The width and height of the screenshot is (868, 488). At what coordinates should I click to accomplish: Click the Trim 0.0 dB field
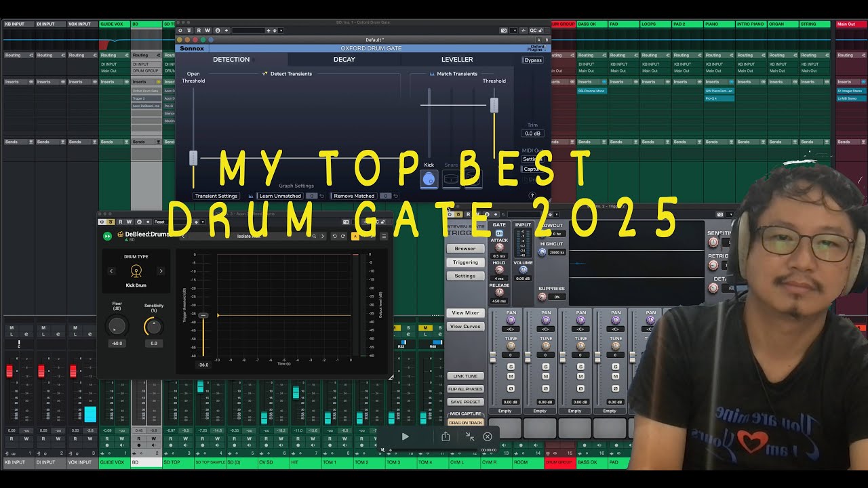click(533, 134)
